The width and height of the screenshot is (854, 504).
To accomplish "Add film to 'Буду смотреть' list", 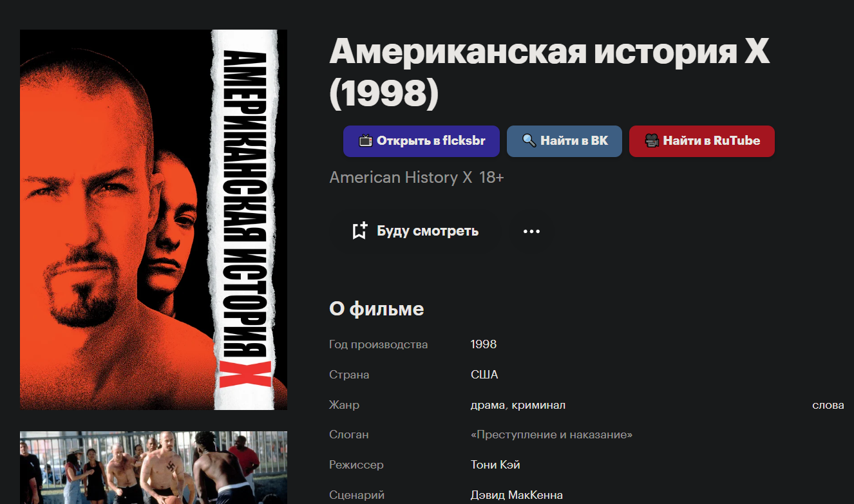I will (415, 231).
